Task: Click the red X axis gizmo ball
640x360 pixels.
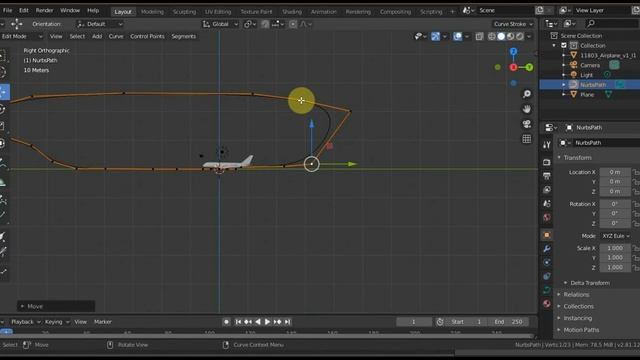Action: point(513,67)
